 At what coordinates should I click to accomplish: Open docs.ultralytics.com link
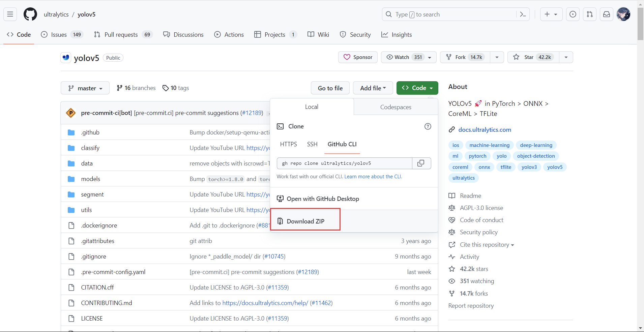tap(485, 130)
